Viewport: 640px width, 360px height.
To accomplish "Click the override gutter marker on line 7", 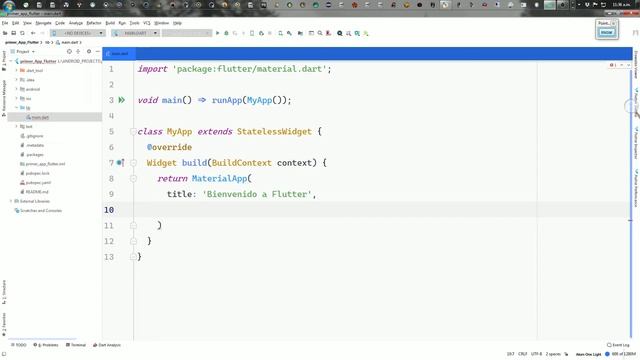I will click(120, 163).
